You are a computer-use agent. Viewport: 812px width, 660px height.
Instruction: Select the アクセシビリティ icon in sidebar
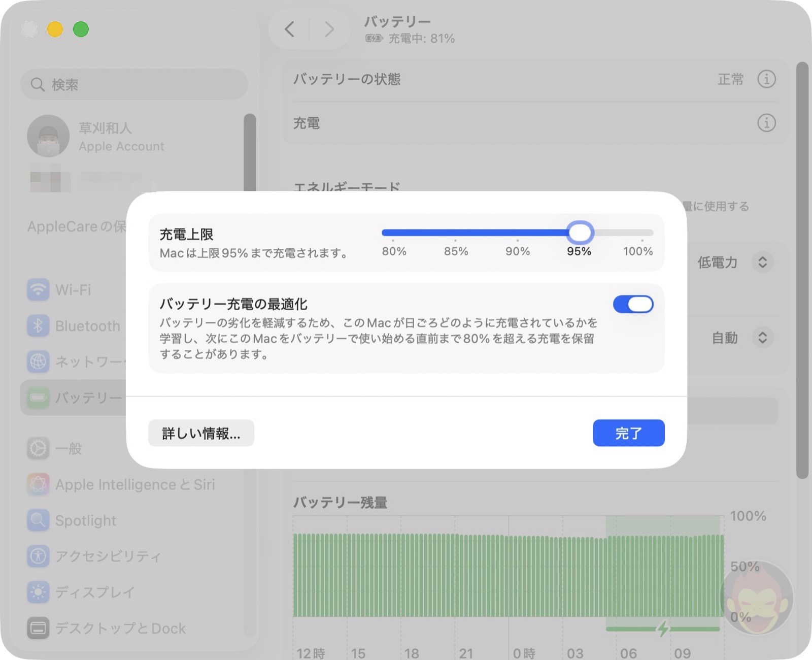click(38, 556)
